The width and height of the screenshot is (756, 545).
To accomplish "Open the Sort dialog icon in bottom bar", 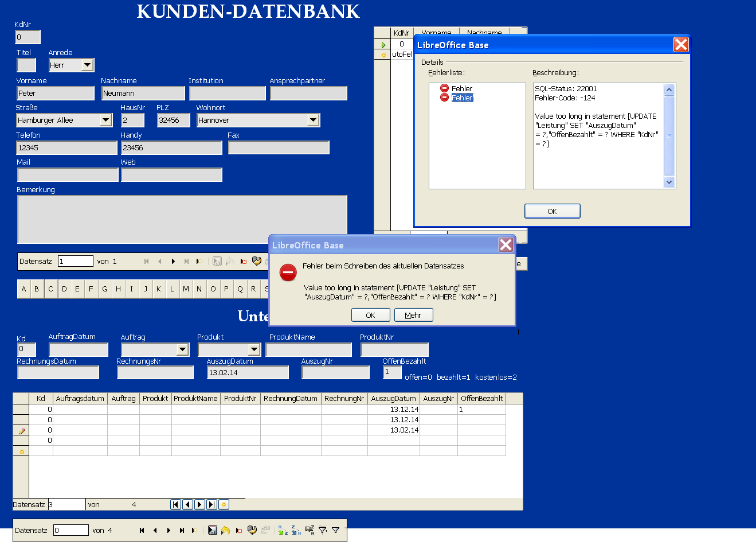I will point(310,531).
